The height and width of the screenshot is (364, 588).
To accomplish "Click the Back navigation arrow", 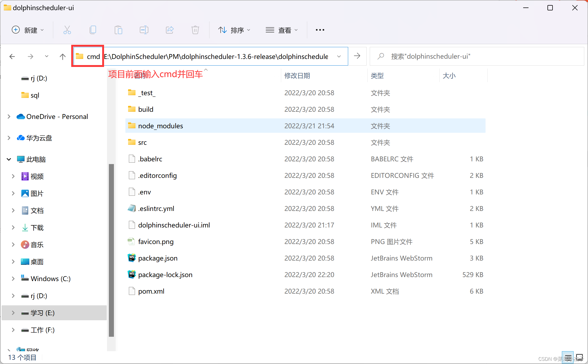I will pyautogui.click(x=12, y=56).
